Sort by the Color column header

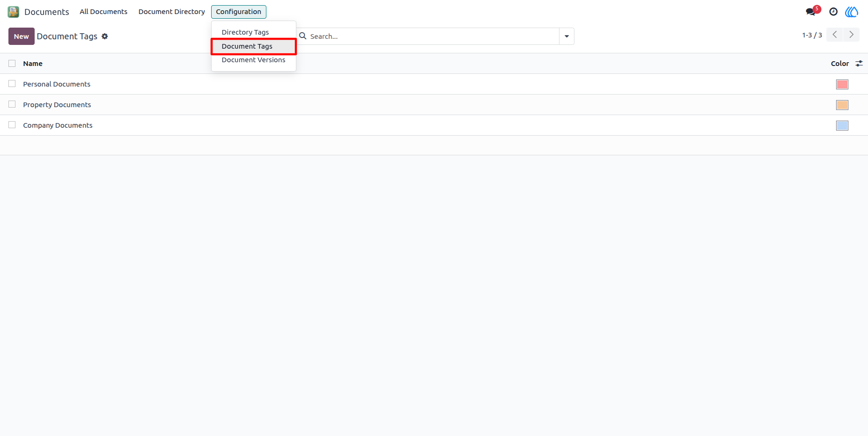[840, 64]
